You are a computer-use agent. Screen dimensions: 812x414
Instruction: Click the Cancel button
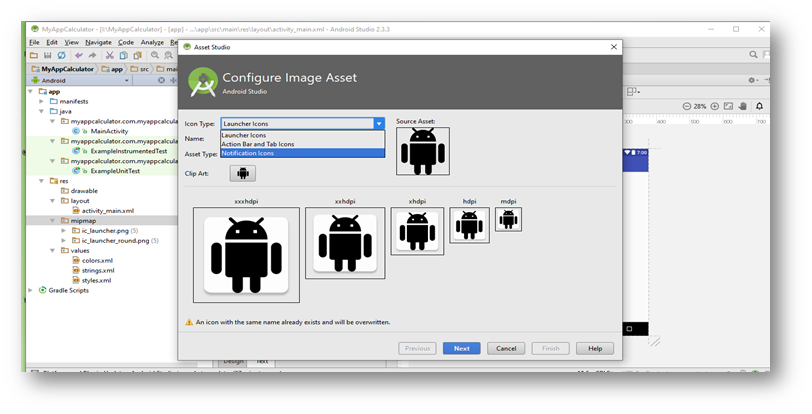pyautogui.click(x=506, y=349)
